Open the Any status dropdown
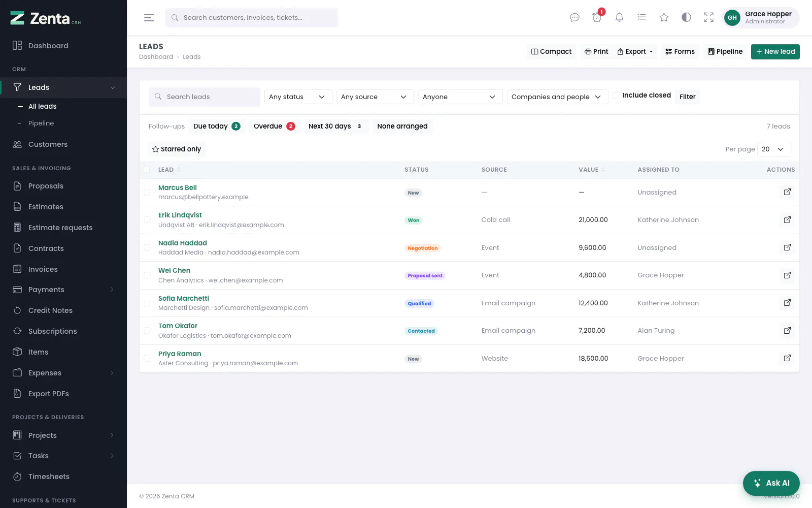Screen dimensions: 812x508 [x=298, y=97]
